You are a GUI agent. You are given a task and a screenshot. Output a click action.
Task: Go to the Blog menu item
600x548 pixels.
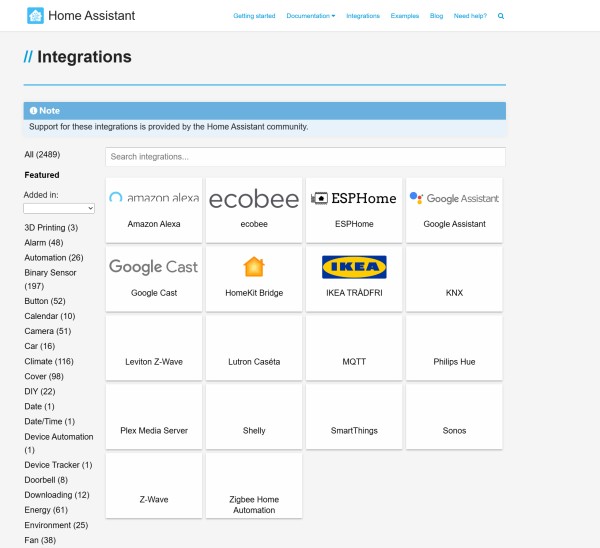click(437, 17)
